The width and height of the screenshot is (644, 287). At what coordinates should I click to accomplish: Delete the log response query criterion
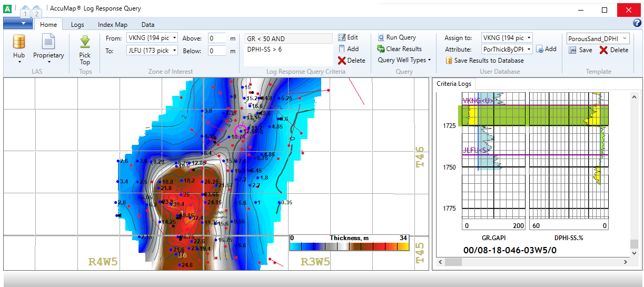351,61
